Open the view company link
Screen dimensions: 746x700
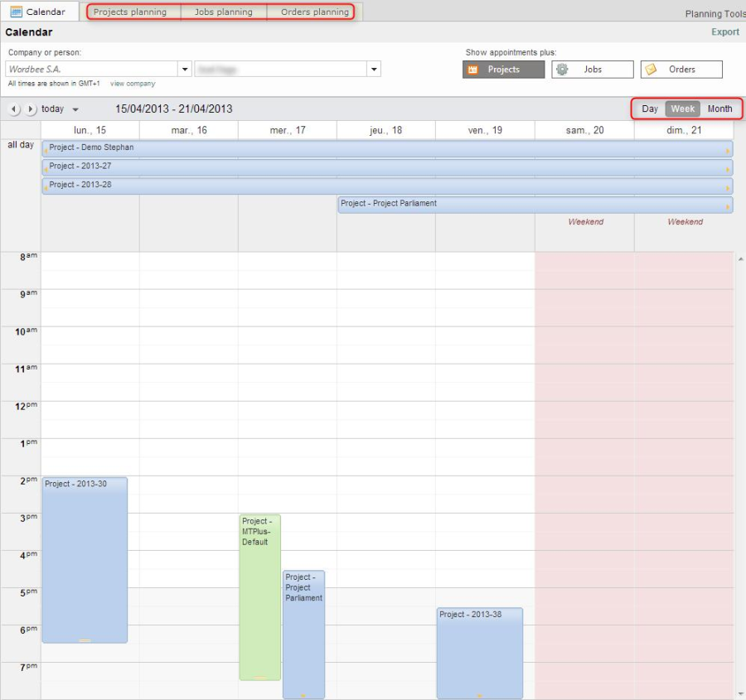[x=133, y=84]
